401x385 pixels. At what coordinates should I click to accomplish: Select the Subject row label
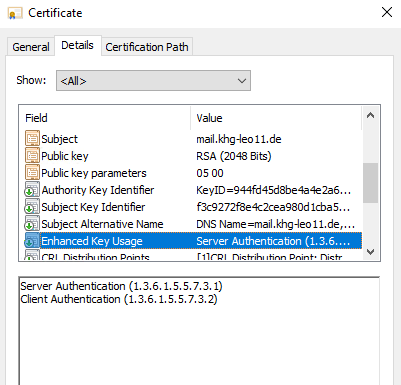pos(59,139)
